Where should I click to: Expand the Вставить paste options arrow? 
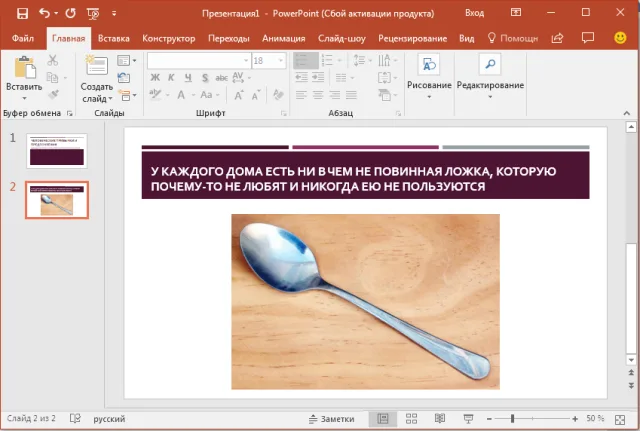point(24,98)
